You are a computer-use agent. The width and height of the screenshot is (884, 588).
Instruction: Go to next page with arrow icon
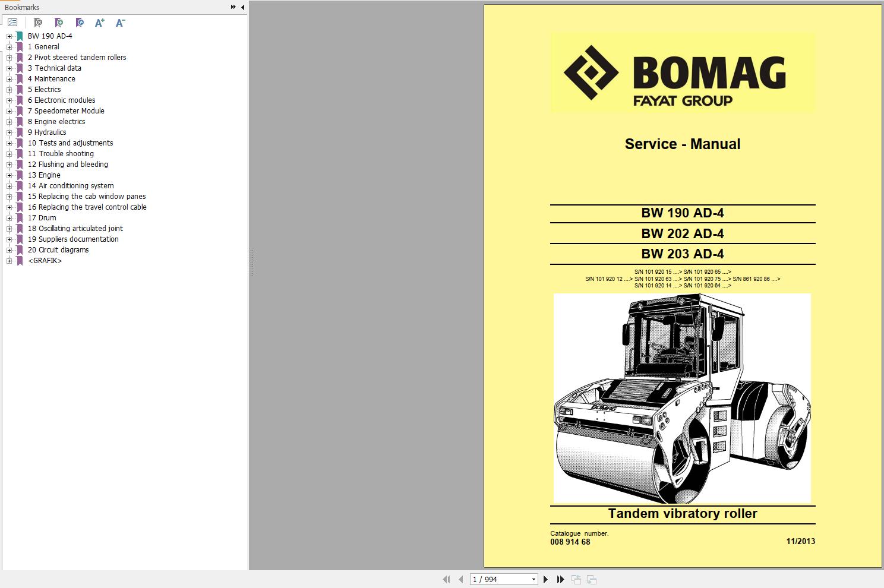click(x=546, y=579)
